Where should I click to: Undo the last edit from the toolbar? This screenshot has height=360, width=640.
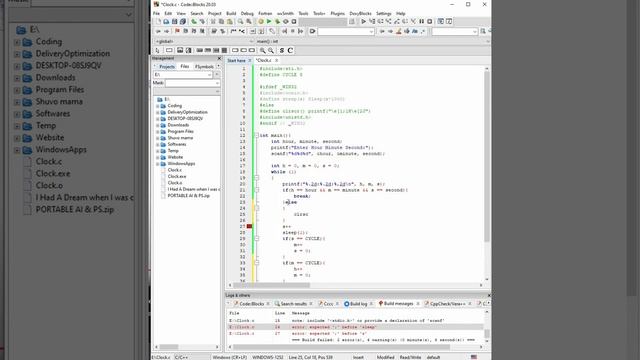(x=194, y=22)
